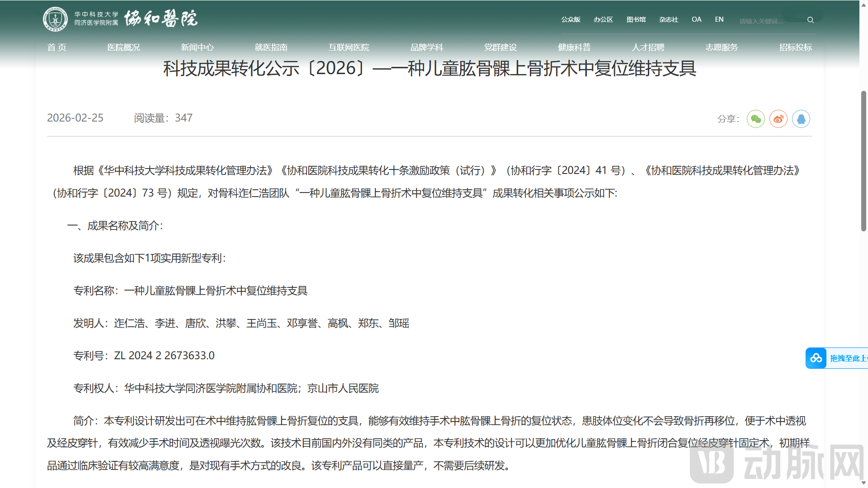868x488 pixels.
Task: Open the 品牌学科 navigation menu
Action: point(426,47)
